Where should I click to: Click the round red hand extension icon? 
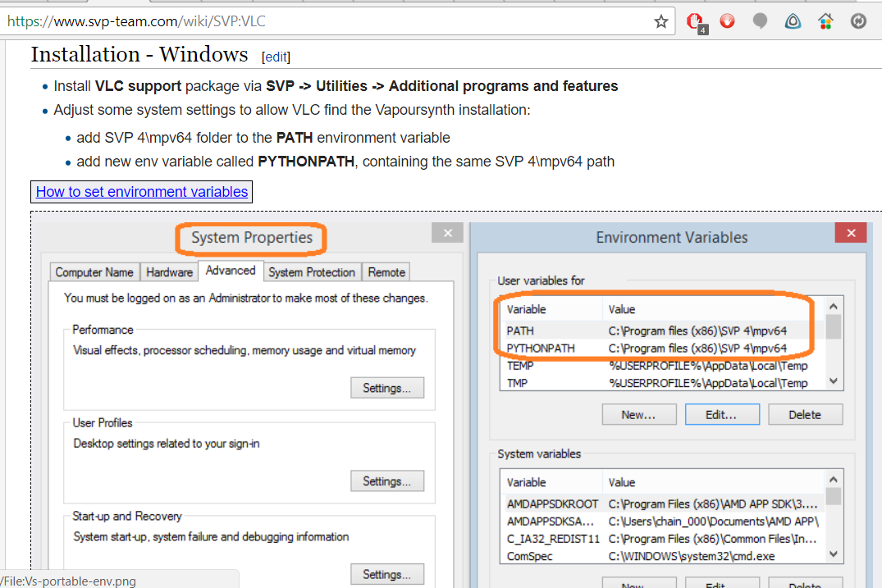point(728,21)
